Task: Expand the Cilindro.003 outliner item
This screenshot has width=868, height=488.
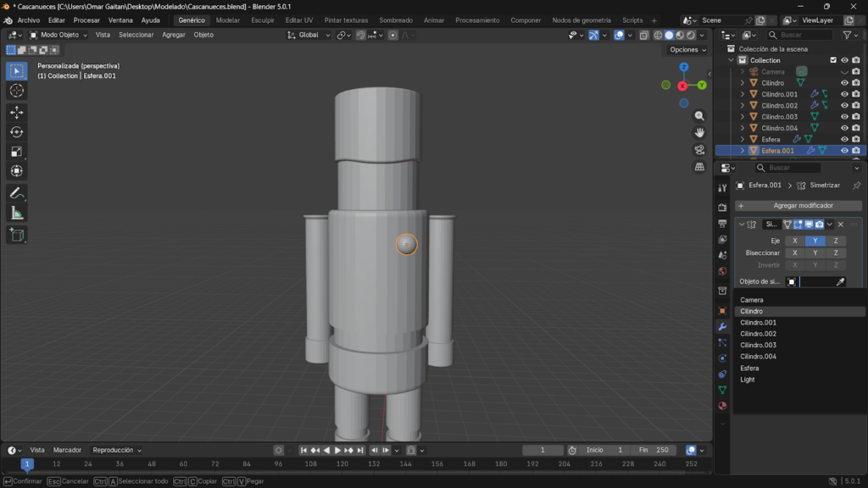Action: click(743, 117)
